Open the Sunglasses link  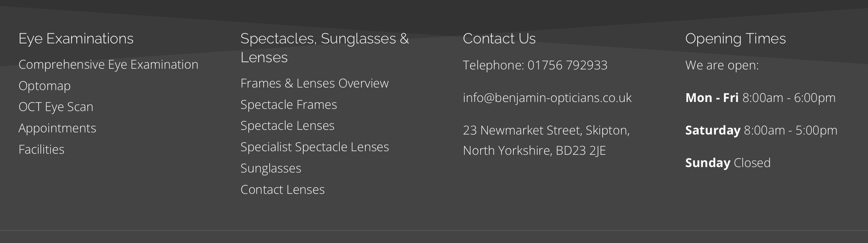(x=271, y=169)
